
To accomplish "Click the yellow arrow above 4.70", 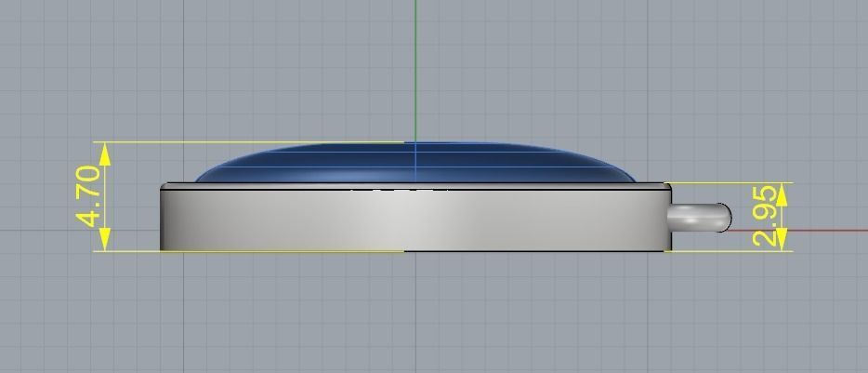I will tap(105, 154).
